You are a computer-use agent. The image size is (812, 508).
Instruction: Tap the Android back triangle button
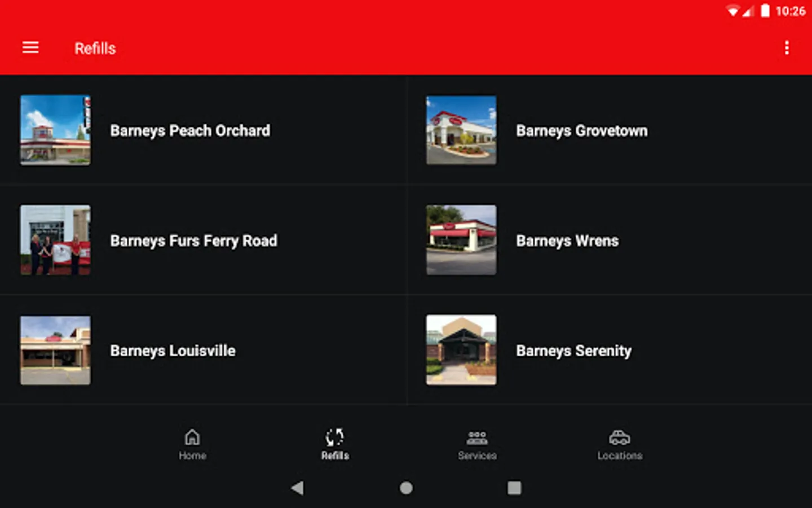(297, 488)
